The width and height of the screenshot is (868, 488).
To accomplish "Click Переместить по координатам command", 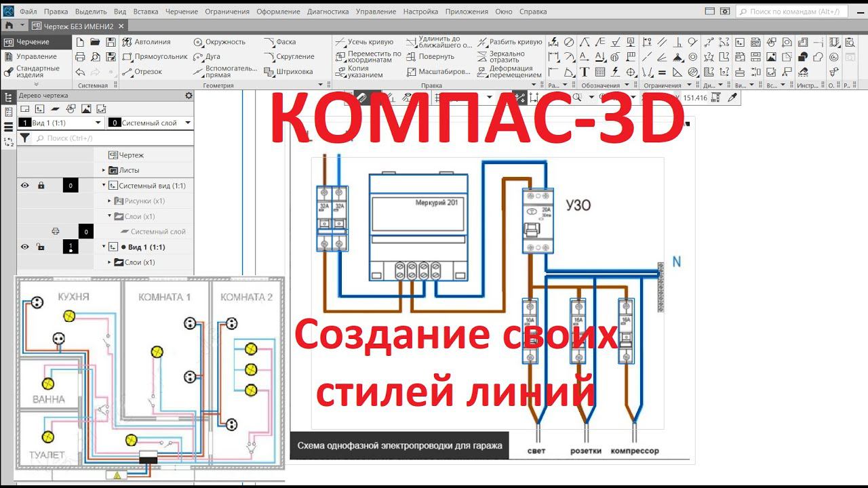I will point(368,57).
